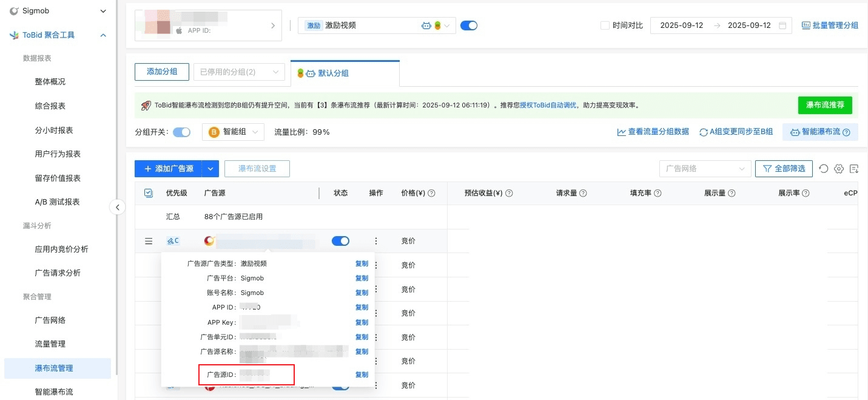
Task: Toggle the 分组开关 switch
Action: coord(182,132)
